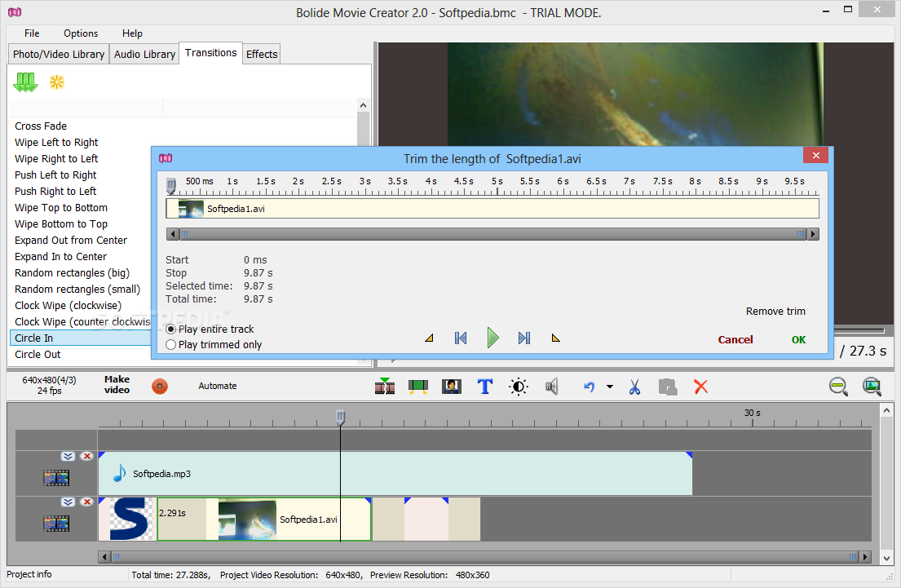The width and height of the screenshot is (901, 588).
Task: Cut clip with the scissors icon
Action: pos(634,387)
